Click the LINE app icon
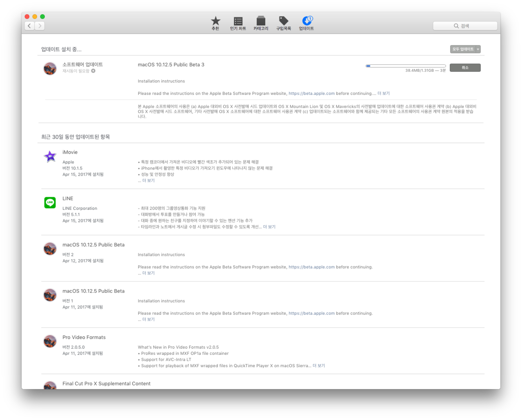This screenshot has height=420, width=522. pos(50,202)
